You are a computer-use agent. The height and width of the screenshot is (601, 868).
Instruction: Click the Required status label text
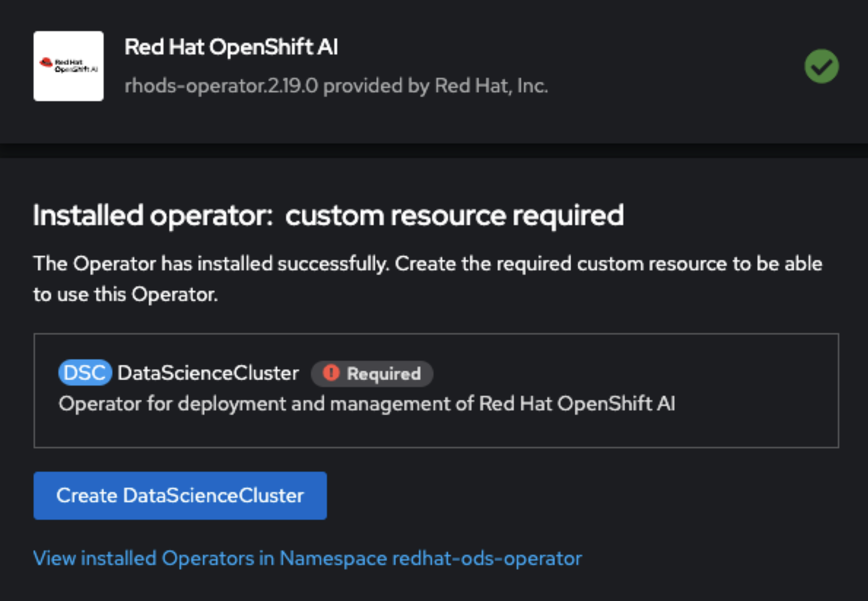click(383, 374)
